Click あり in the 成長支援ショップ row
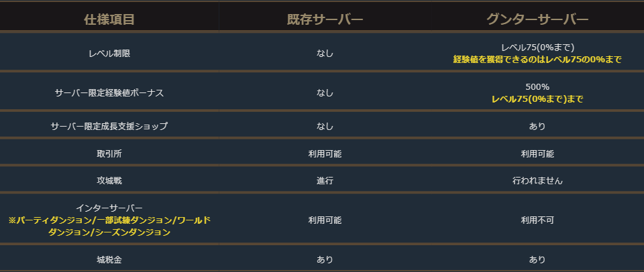This screenshot has height=272, width=644. point(537,126)
